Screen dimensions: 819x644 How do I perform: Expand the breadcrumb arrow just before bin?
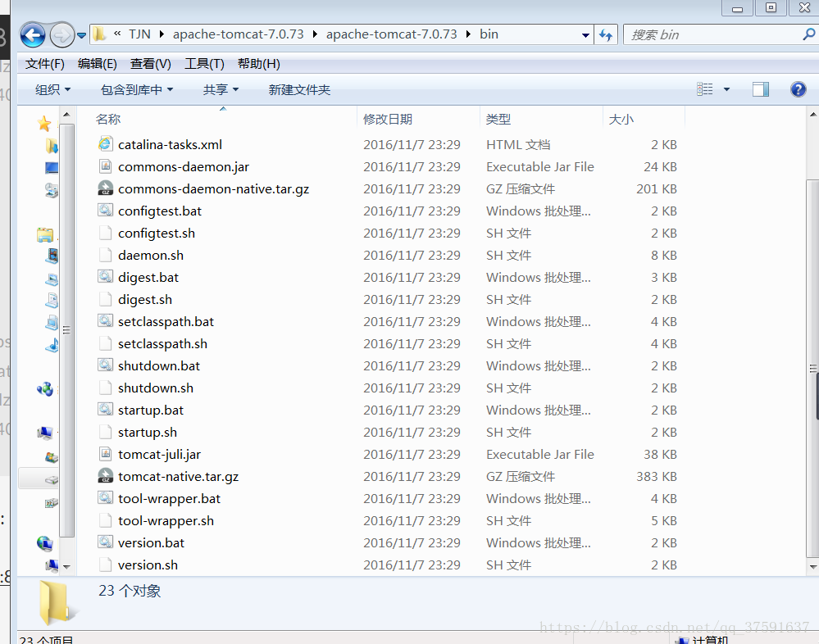click(468, 34)
